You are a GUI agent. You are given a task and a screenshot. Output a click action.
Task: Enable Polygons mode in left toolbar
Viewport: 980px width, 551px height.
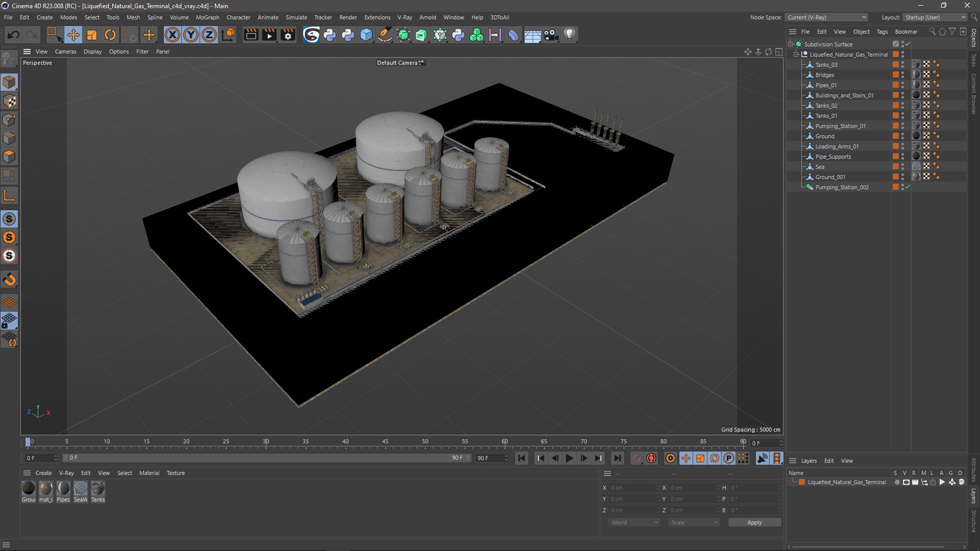(9, 157)
